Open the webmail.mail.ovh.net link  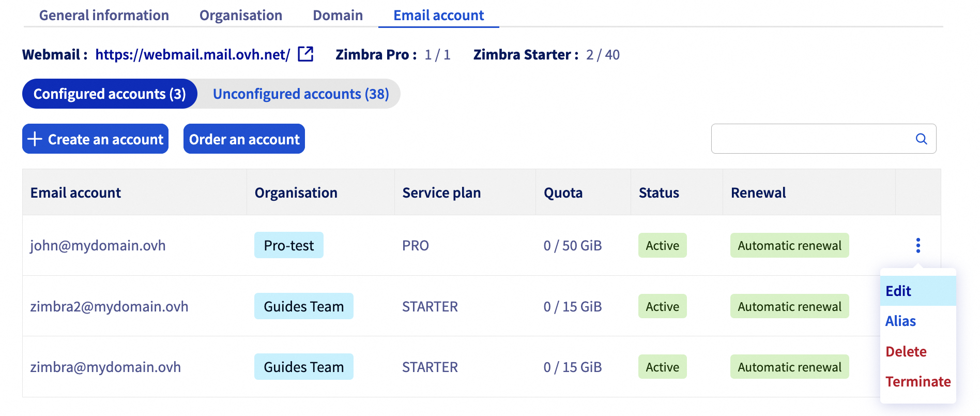193,54
